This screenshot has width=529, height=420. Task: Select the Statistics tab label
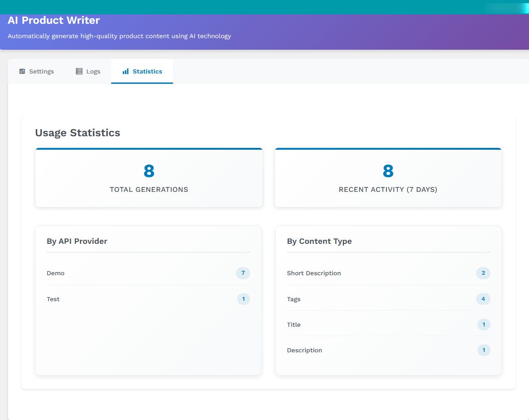click(147, 71)
